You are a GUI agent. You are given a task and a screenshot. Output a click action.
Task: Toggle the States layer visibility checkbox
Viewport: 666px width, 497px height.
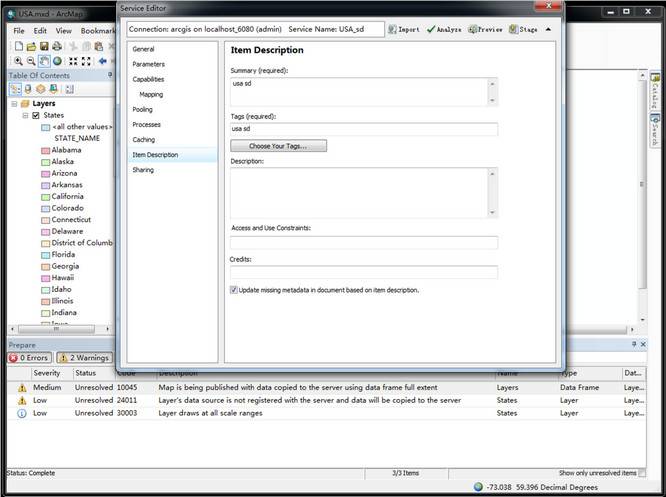[36, 115]
